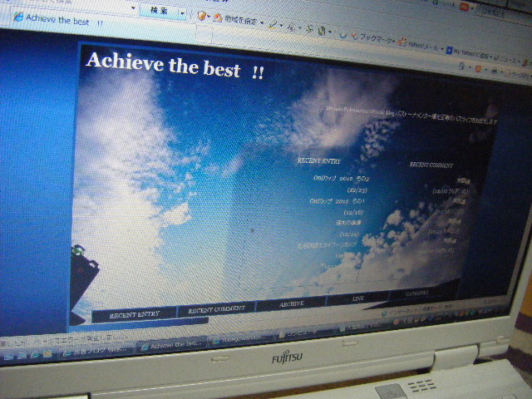Click the My Yahoo! add toolbar button
Screen dimensions: 532x399
tap(467, 52)
